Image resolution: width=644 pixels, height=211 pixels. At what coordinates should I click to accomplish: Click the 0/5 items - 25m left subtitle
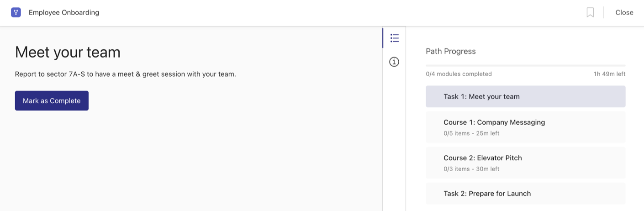tap(471, 133)
